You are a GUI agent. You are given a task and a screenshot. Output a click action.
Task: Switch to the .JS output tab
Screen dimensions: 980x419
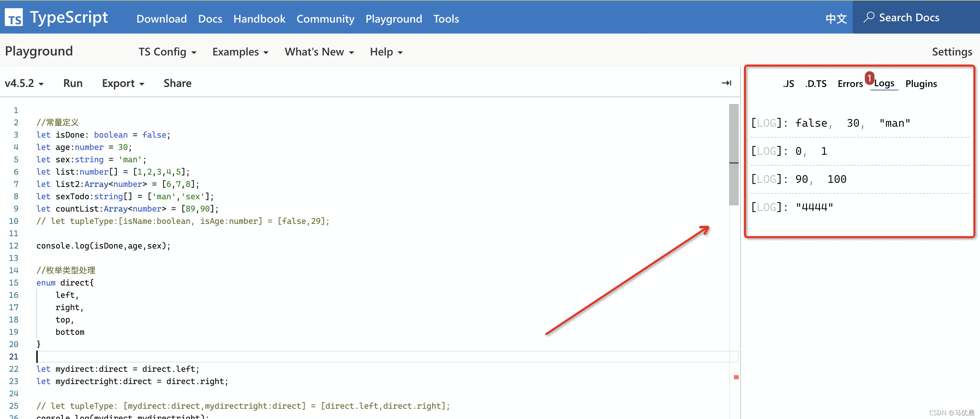pyautogui.click(x=788, y=84)
